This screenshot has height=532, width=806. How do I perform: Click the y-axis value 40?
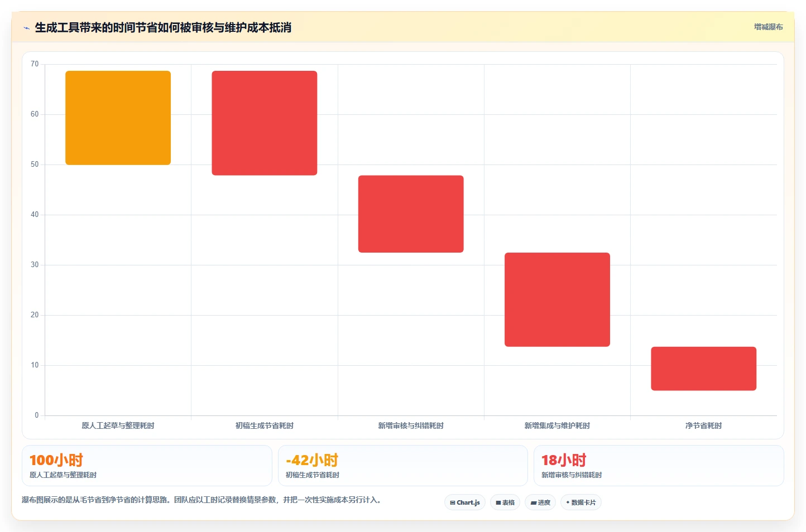[35, 215]
